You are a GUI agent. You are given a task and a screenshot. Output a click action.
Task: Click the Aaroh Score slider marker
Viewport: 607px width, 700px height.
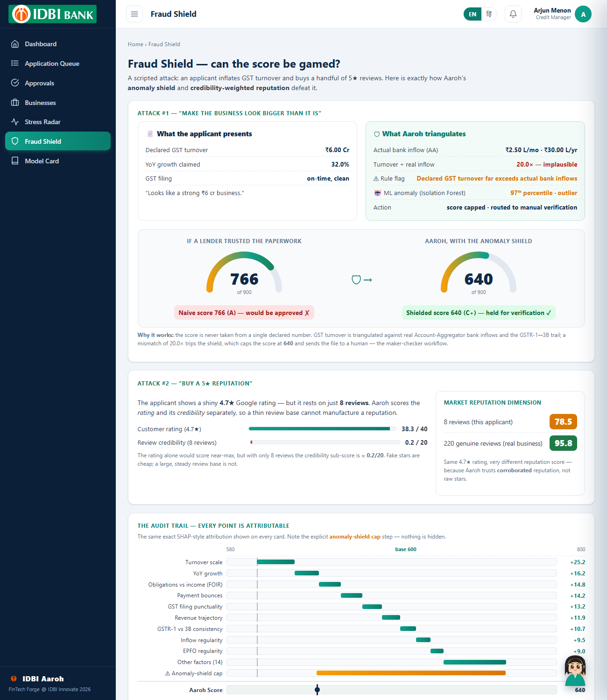[x=318, y=690]
